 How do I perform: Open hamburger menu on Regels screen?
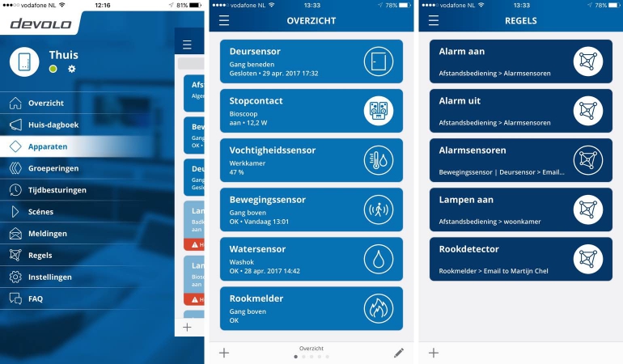[x=434, y=20]
